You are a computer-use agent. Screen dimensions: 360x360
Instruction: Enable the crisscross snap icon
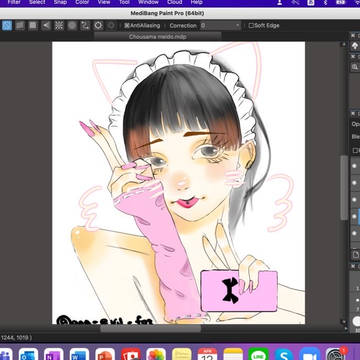click(x=33, y=26)
